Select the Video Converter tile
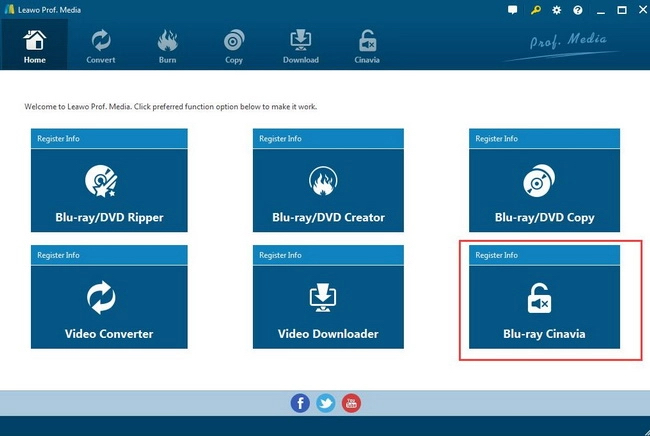 [110, 310]
